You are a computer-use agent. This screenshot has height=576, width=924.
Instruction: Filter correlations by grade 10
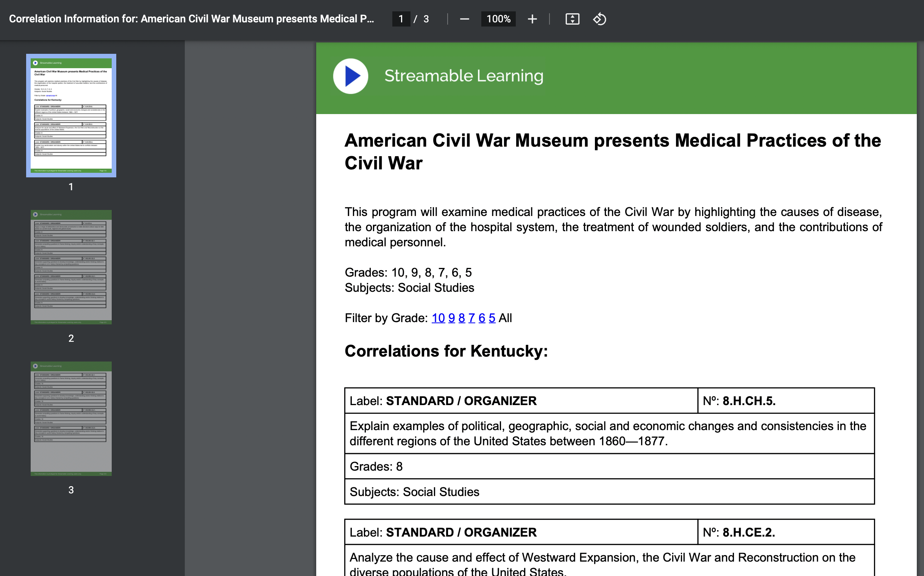pyautogui.click(x=438, y=318)
